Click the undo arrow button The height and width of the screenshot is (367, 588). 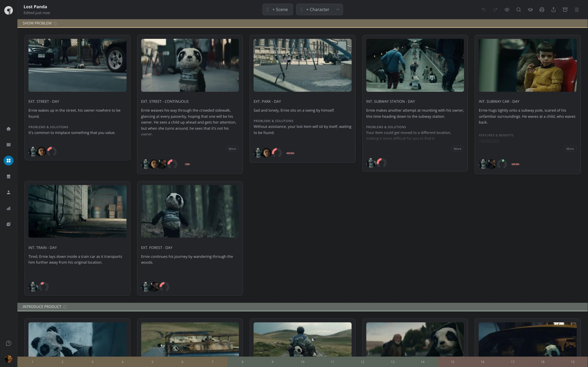484,10
